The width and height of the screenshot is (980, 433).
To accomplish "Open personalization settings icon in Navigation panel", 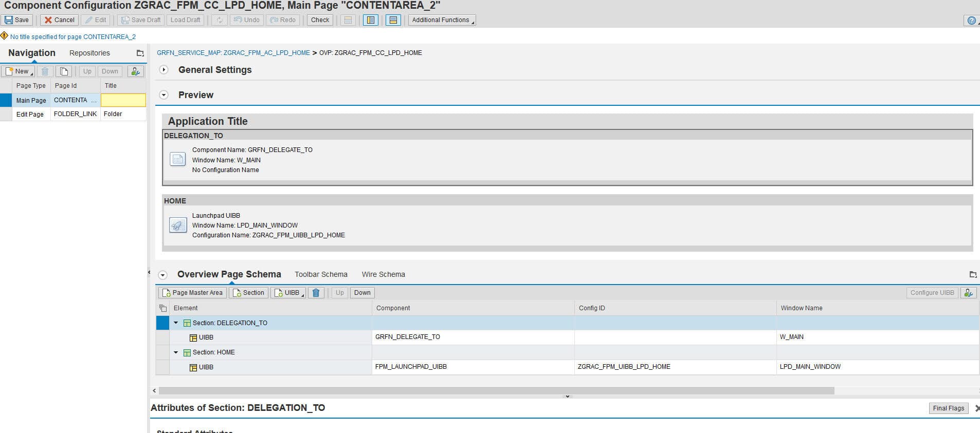I will pos(135,71).
